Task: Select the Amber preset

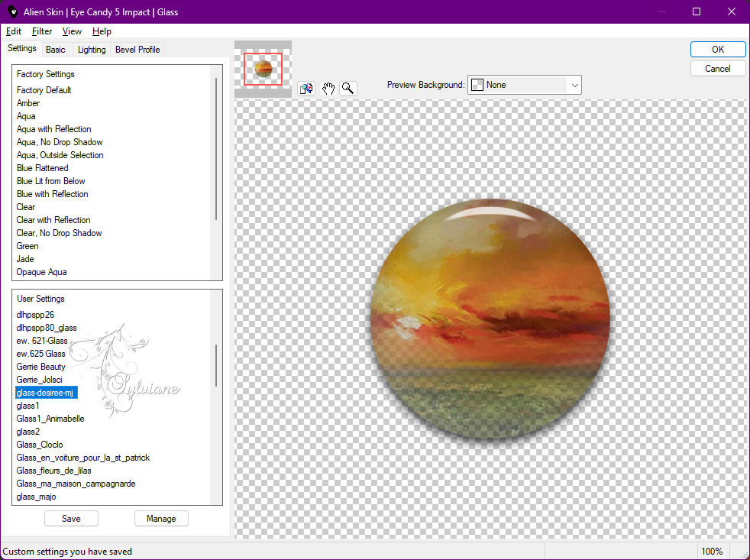Action: (x=28, y=103)
